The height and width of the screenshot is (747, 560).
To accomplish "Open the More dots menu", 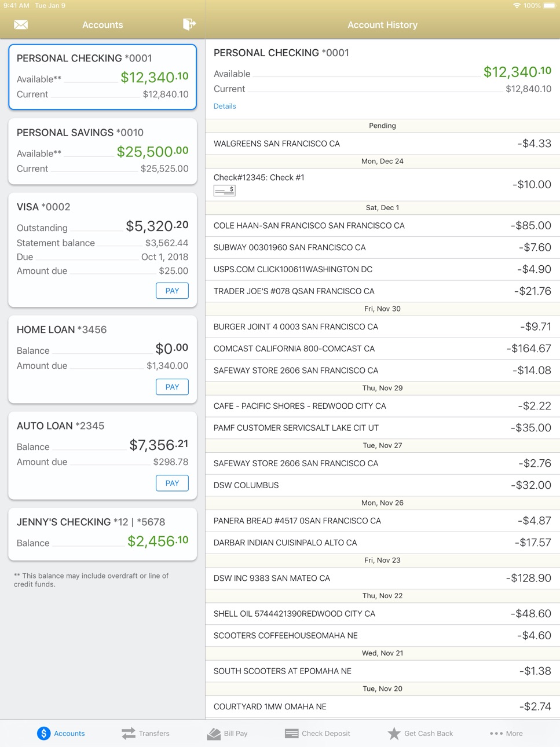I will [496, 734].
